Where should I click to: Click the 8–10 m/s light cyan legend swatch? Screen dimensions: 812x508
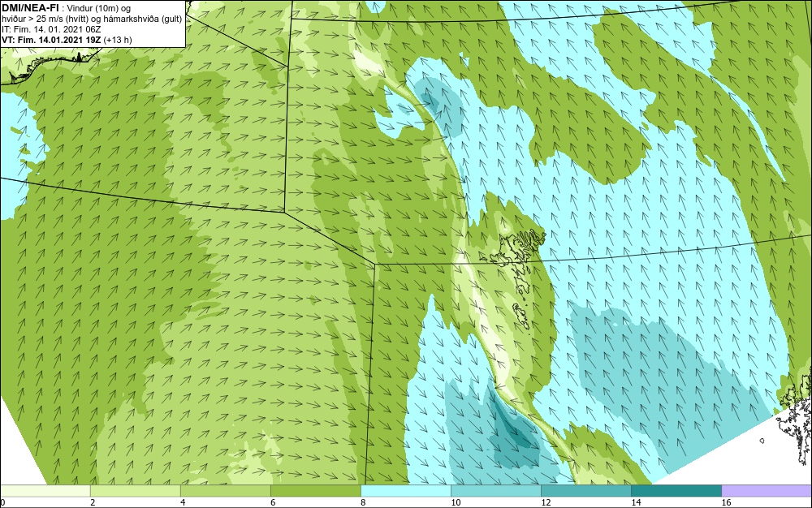pos(405,491)
